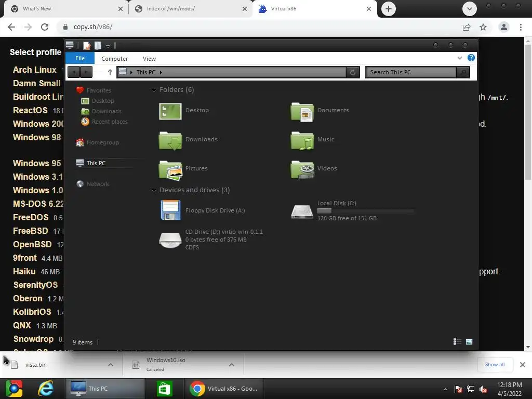
Task: Open Windows10.iso download options arrow
Action: [x=232, y=365]
